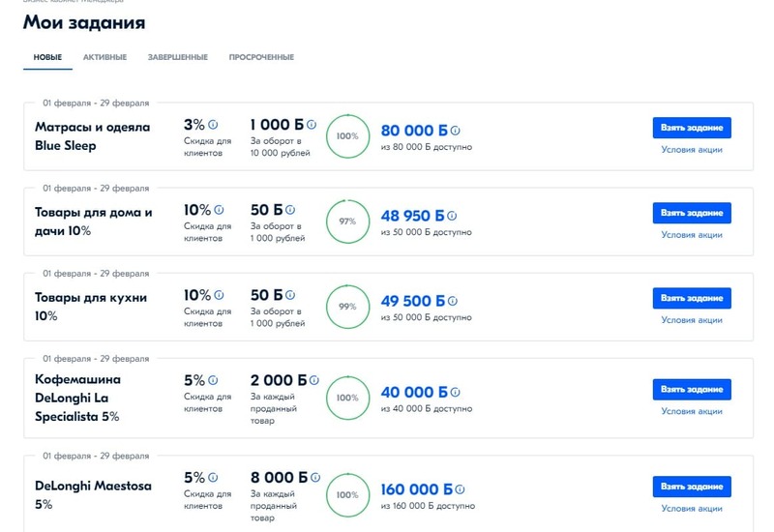Take the Матрасы и одеяла Blue Sleep task

[x=691, y=128]
